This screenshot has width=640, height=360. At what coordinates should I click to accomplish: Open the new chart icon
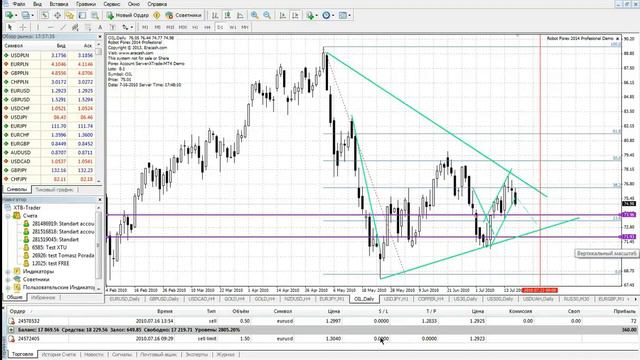10,15
